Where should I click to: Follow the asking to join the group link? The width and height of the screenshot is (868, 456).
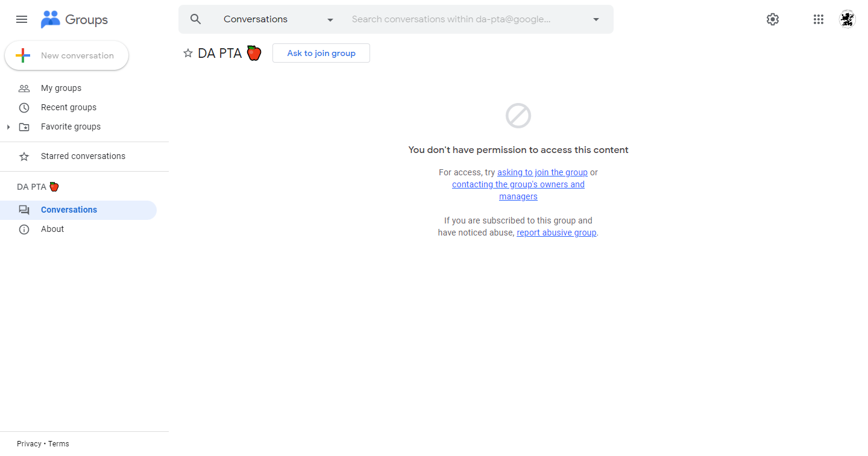point(542,172)
